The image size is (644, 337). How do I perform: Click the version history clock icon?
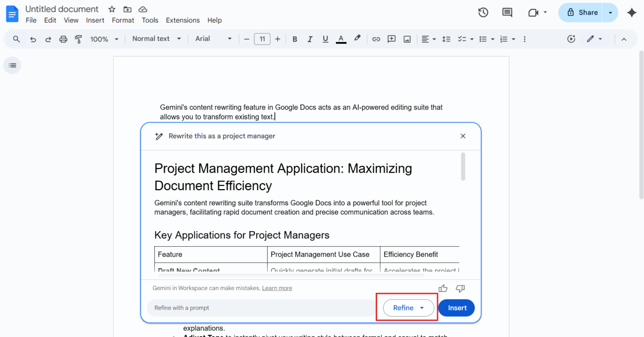[x=483, y=12]
